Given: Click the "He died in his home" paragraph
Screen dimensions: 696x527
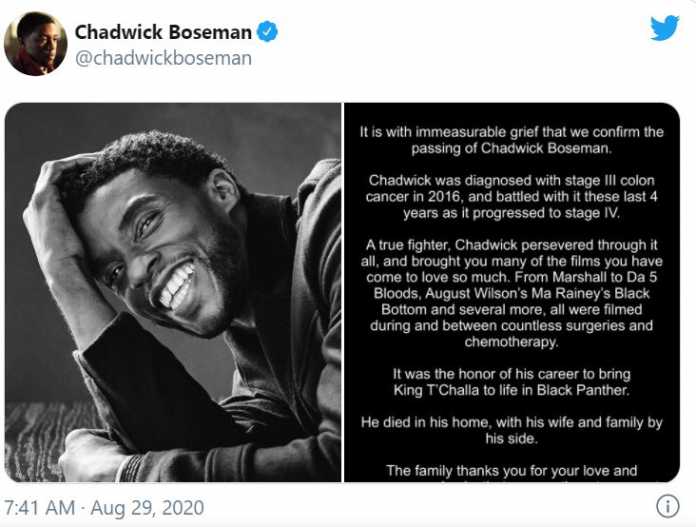Looking at the screenshot, I should click(512, 430).
